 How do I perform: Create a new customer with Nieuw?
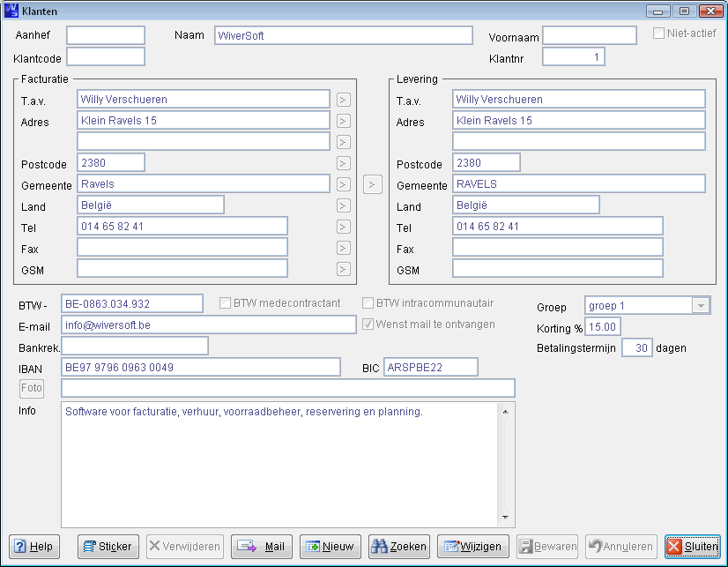click(x=330, y=547)
